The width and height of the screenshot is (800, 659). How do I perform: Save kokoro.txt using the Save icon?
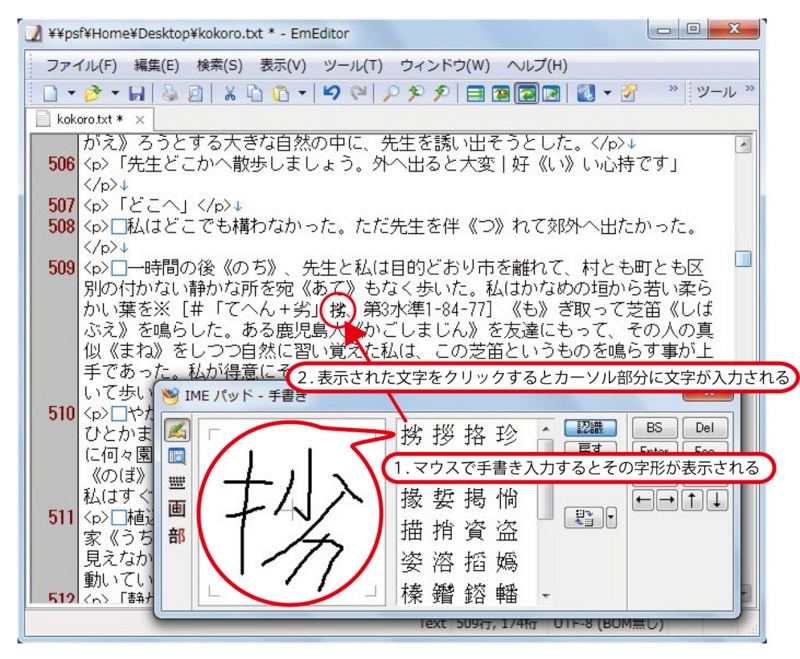pos(135,93)
